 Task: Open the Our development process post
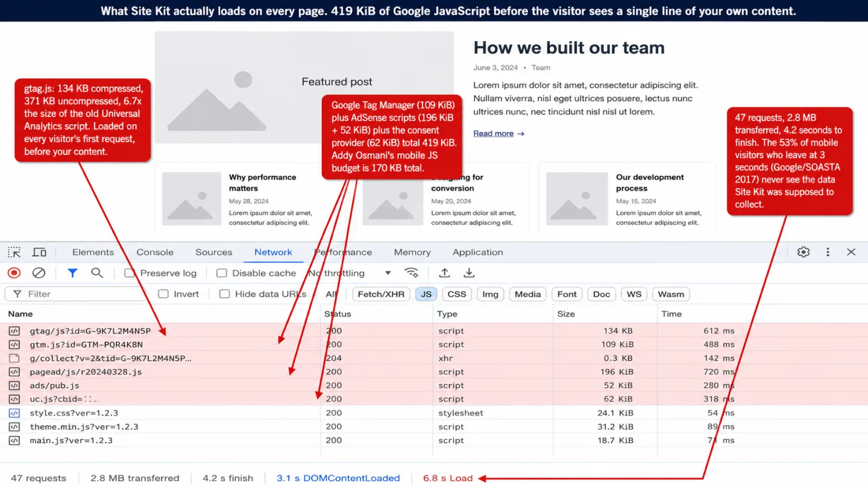coord(650,183)
